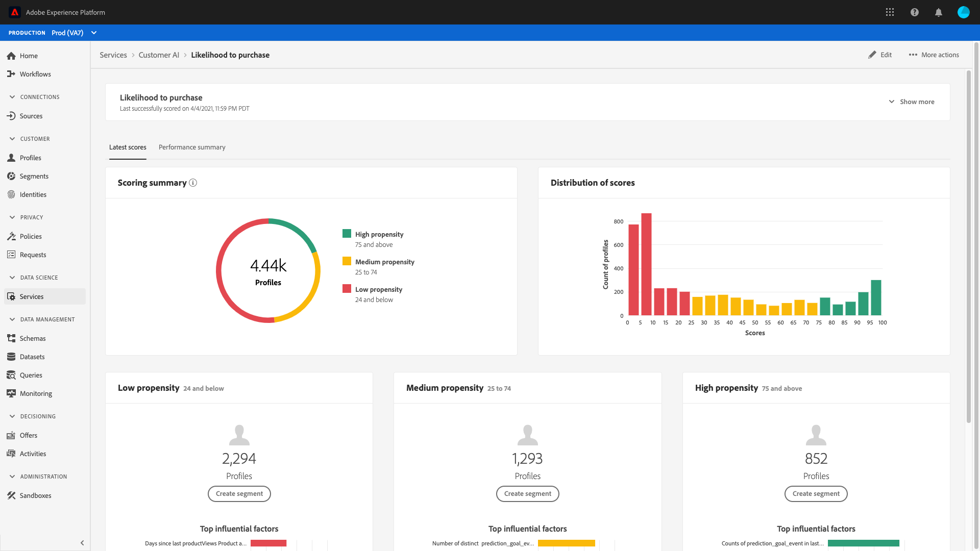
Task: Click the Edit pencil button
Action: (880, 55)
